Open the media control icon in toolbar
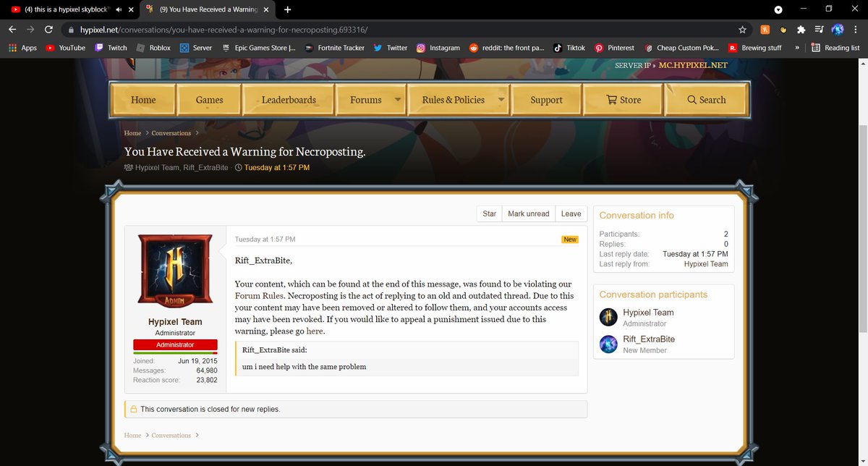The width and height of the screenshot is (868, 466). [819, 30]
